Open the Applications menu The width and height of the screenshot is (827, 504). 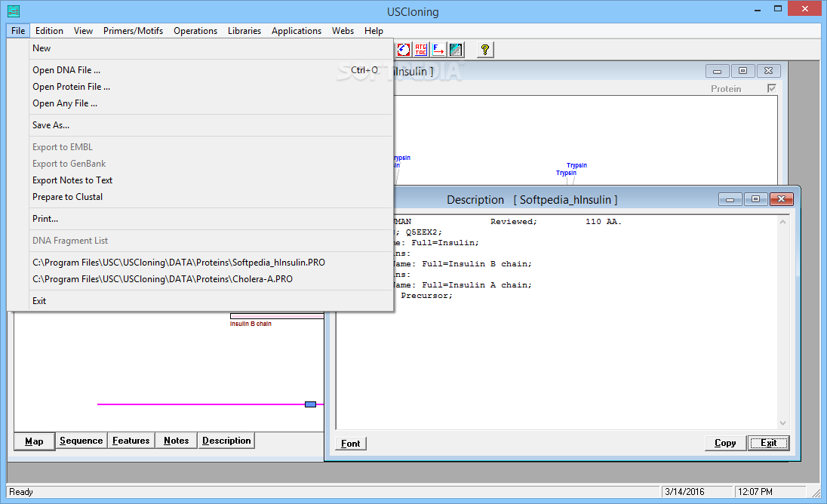pyautogui.click(x=297, y=31)
